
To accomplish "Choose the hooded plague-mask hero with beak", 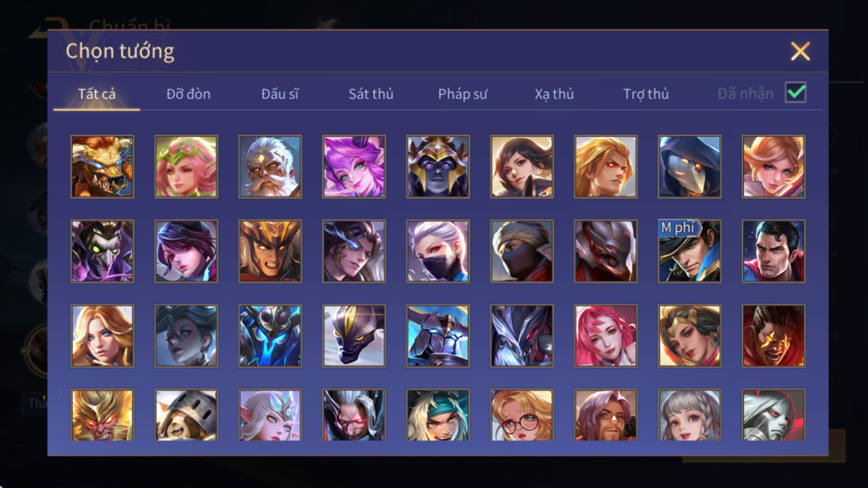I will [x=690, y=167].
